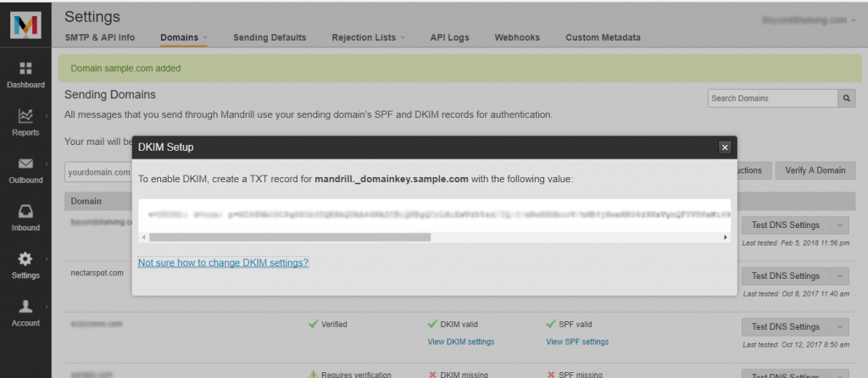The image size is (868, 378).
Task: Open the Webhooks tab
Action: [519, 37]
